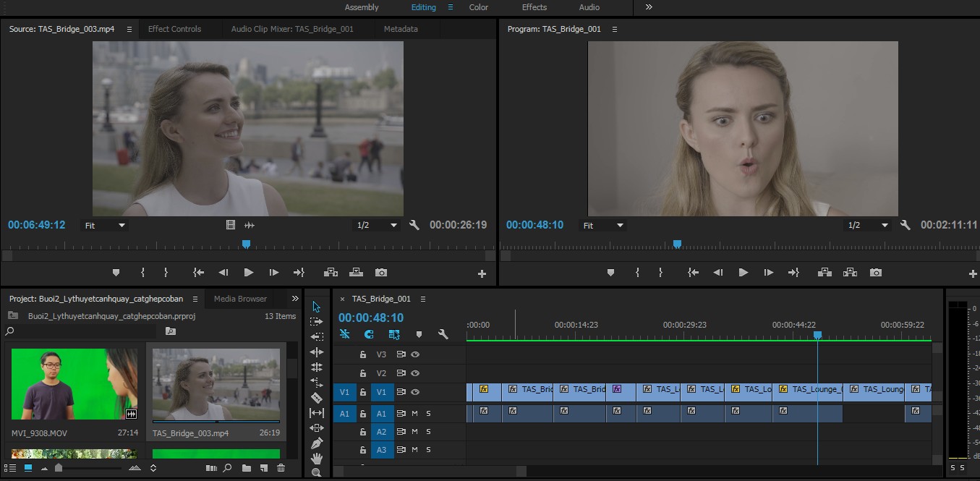Select the Hand tool
980x481 pixels.
pos(316,459)
